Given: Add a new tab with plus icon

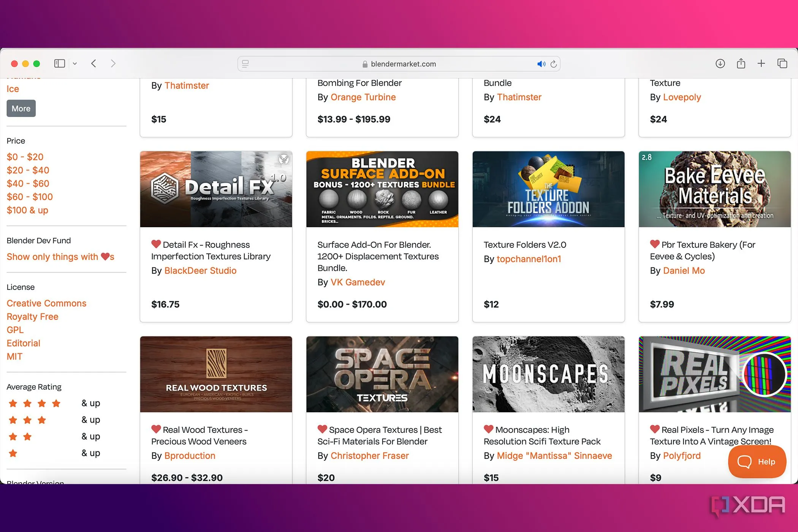Looking at the screenshot, I should point(761,63).
